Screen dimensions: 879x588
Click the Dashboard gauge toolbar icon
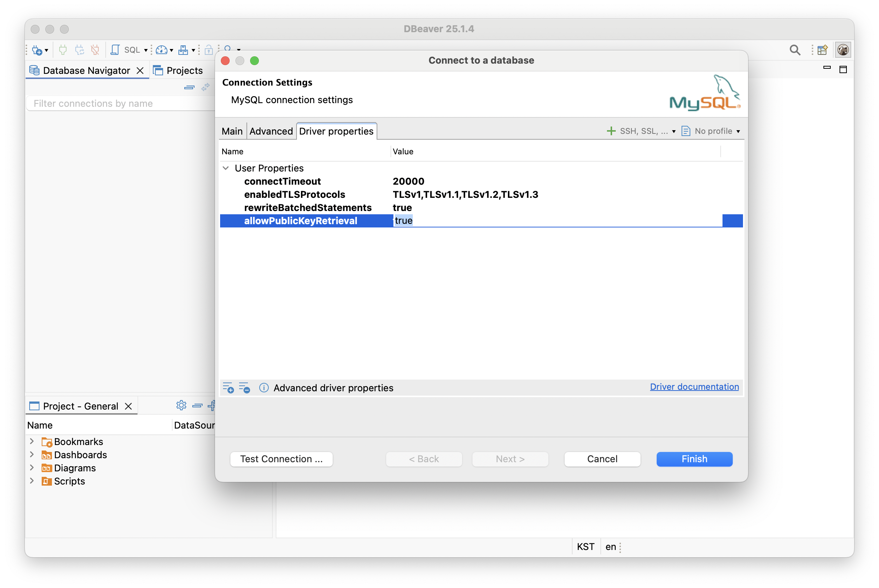(x=162, y=50)
